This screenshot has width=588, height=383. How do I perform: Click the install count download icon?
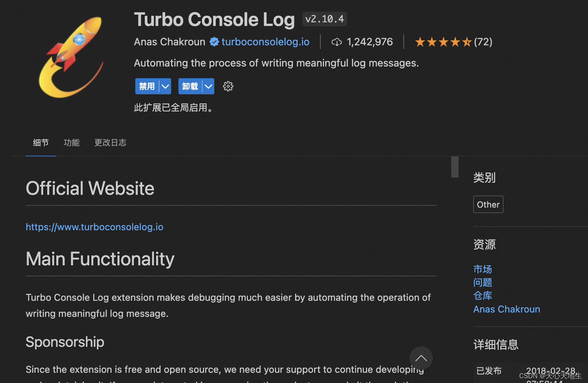[x=336, y=42]
